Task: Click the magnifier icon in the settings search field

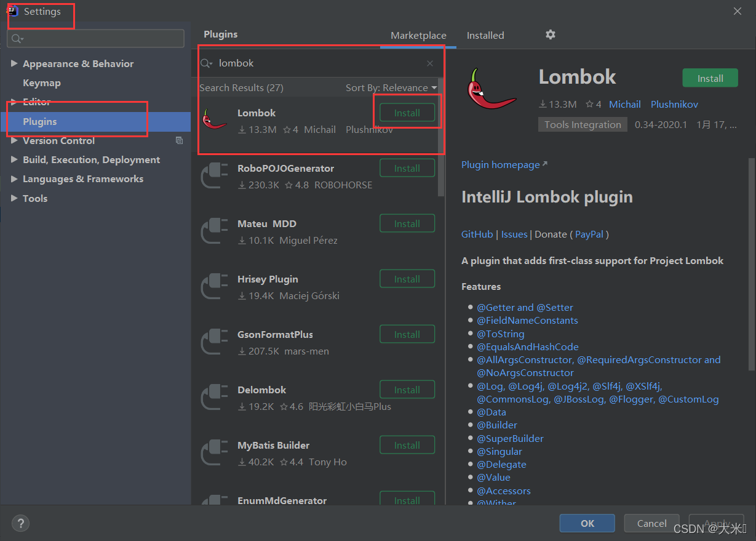Action: click(x=17, y=39)
